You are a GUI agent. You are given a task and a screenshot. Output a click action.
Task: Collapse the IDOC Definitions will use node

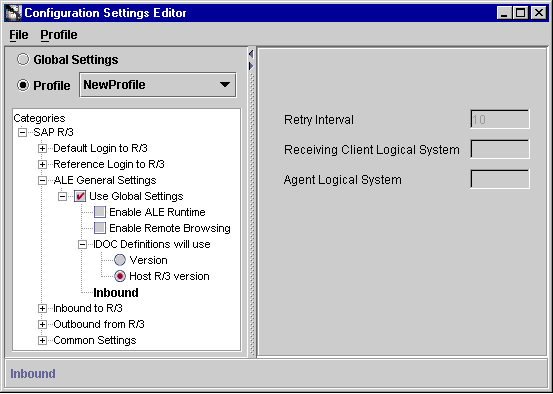82,244
